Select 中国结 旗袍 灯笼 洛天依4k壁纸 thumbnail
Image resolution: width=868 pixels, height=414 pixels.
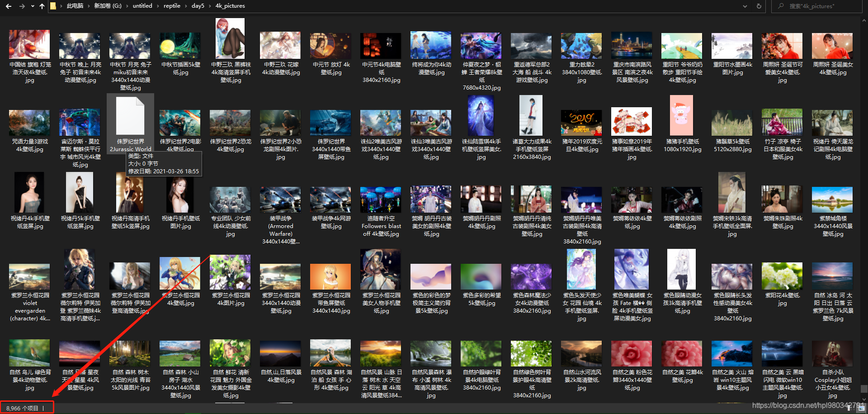pos(29,44)
